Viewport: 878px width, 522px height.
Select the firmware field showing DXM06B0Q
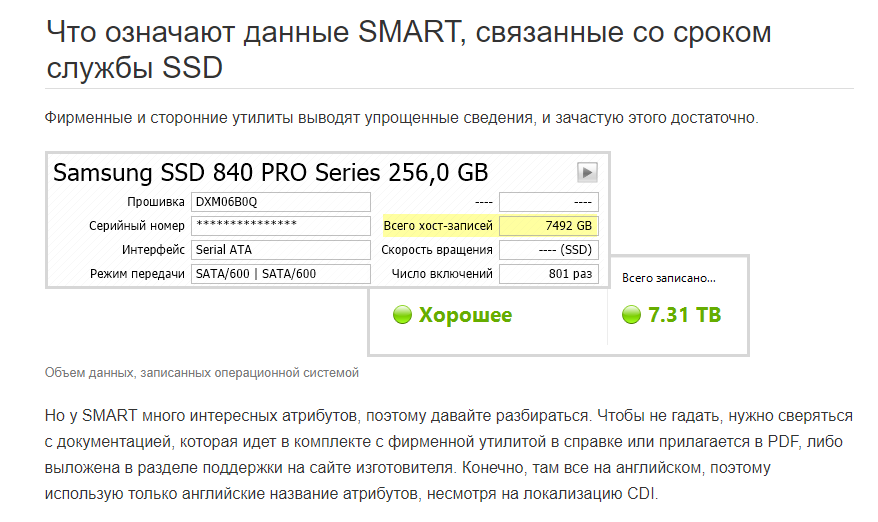pos(281,202)
